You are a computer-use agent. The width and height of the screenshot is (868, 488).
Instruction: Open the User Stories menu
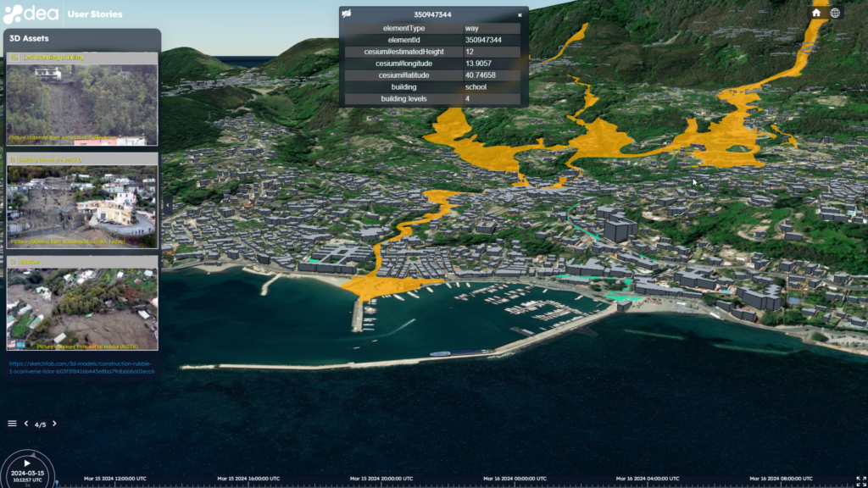pos(94,14)
